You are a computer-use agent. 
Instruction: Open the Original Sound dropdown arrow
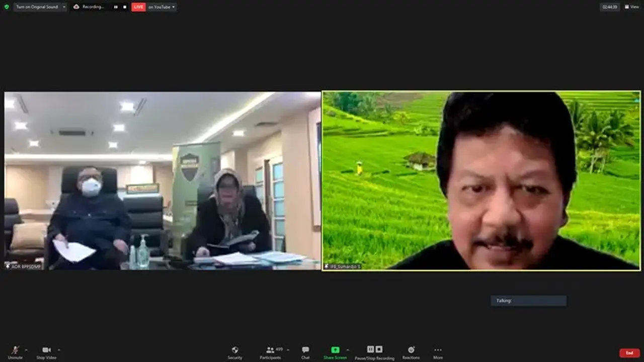(64, 7)
